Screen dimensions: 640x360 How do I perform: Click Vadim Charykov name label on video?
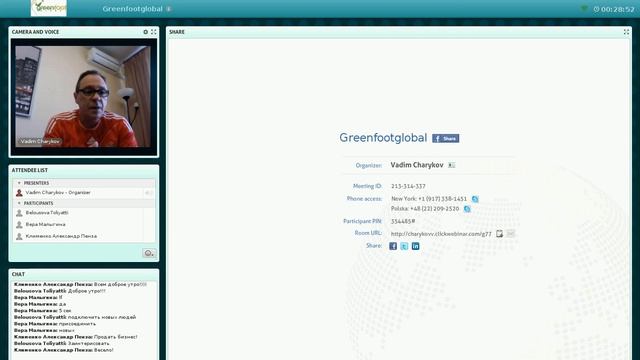[40, 141]
